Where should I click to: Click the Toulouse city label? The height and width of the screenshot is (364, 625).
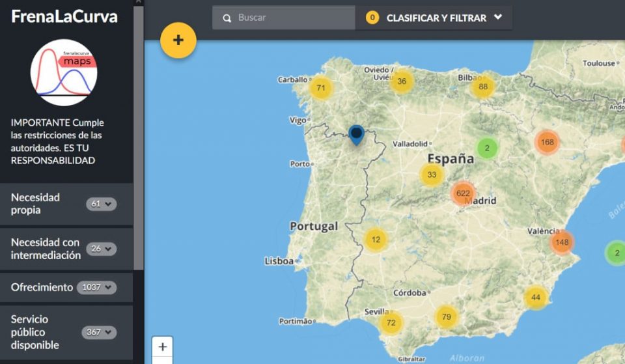599,63
